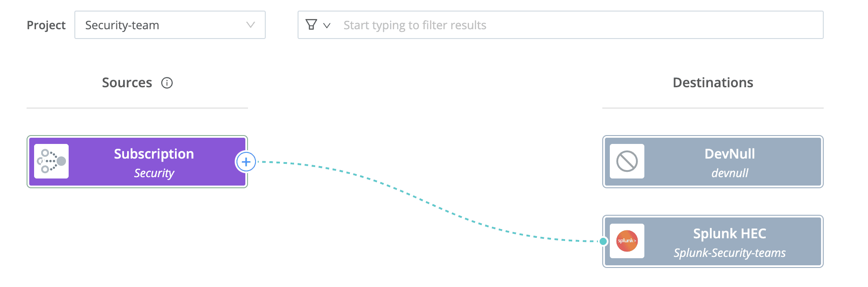Click the Sources column header
Viewport: 868px width, 287px height.
[x=127, y=83]
